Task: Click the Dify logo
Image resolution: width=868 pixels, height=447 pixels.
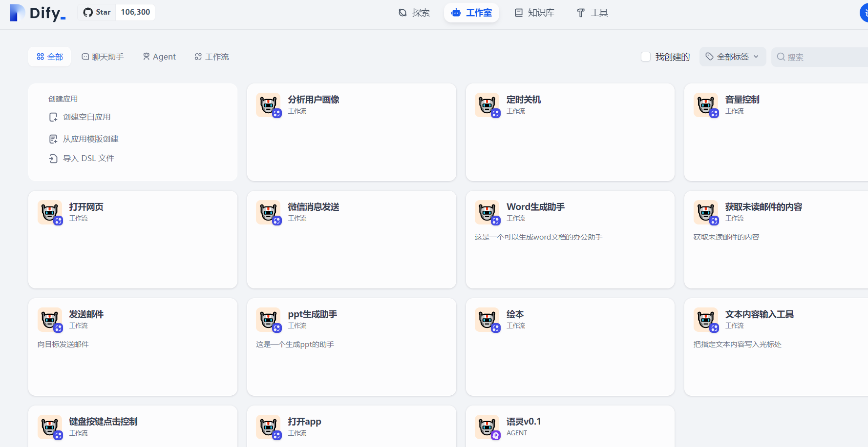Action: (37, 13)
